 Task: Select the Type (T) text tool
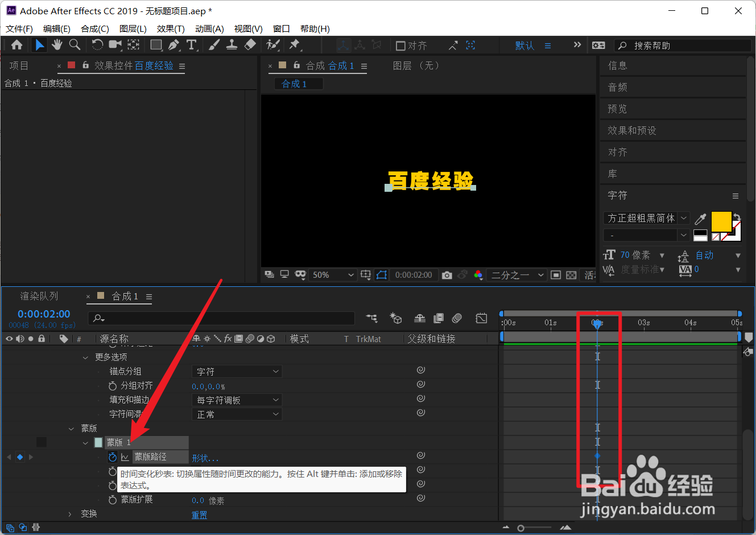click(192, 45)
